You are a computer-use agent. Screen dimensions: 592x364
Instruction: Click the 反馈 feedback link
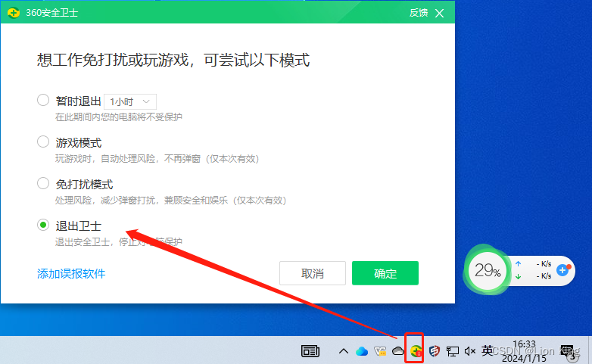pos(419,12)
